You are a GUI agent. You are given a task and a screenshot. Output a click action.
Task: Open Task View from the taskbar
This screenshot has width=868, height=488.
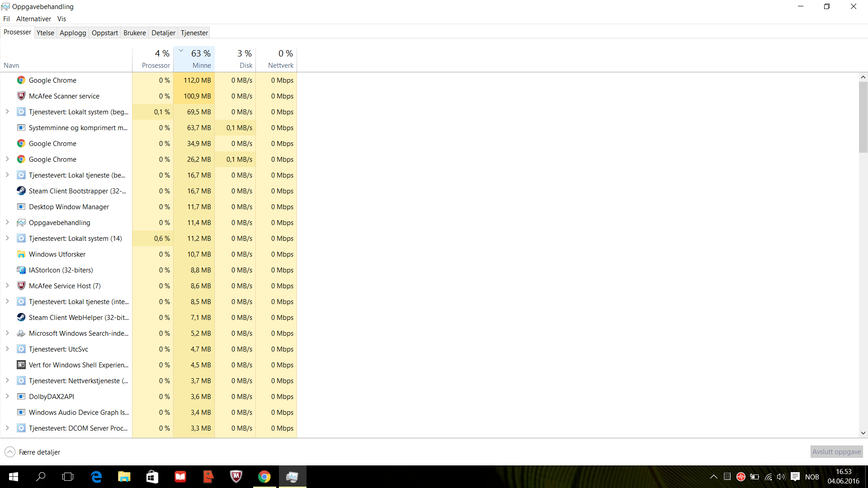coord(68,477)
